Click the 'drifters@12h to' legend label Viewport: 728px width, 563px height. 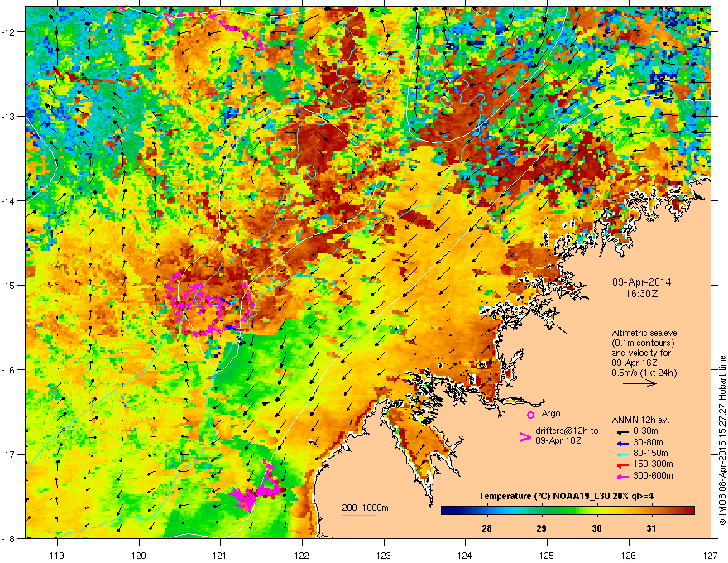tap(567, 431)
